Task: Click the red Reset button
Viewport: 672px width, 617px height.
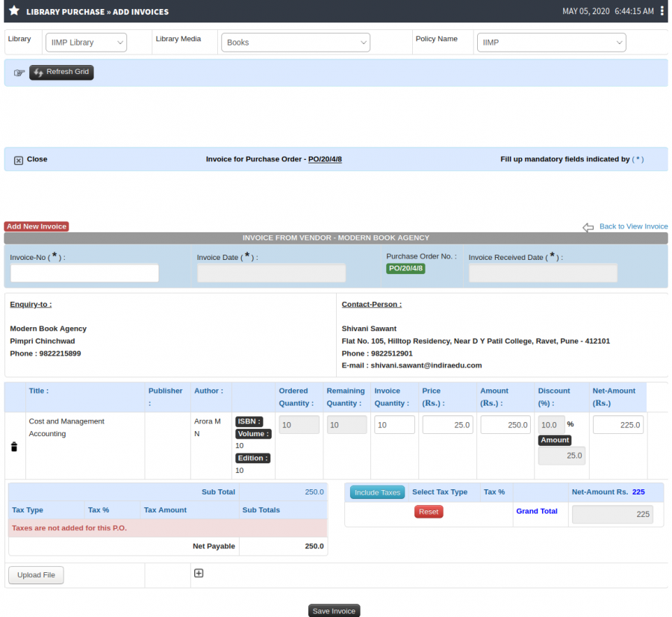Action: pos(429,512)
